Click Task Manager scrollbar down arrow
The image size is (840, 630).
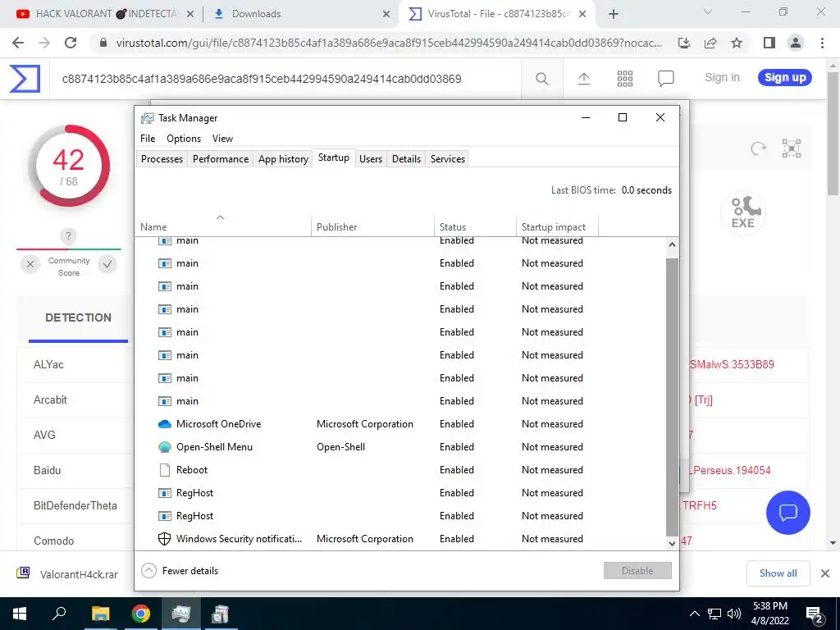point(673,543)
